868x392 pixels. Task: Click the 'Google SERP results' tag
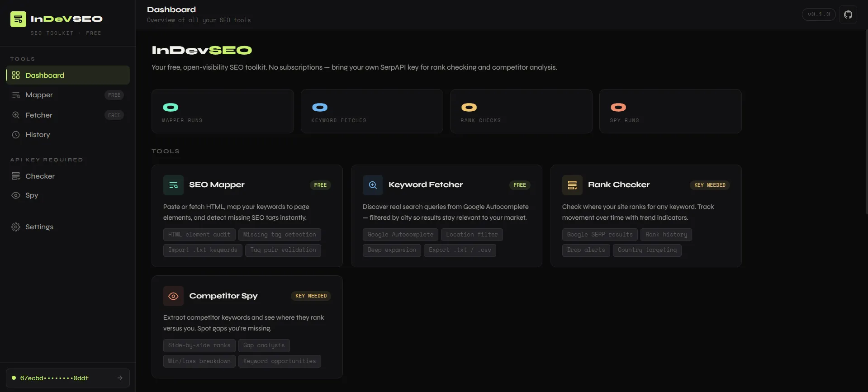pos(600,235)
